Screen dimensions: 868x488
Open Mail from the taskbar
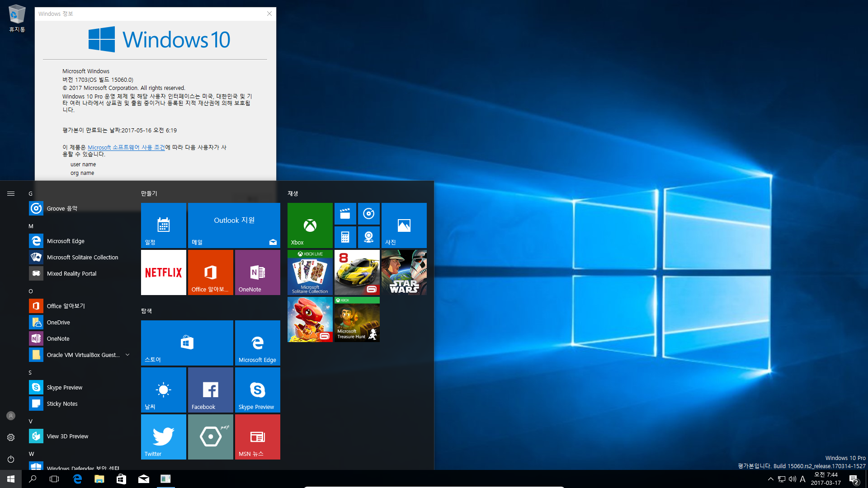pyautogui.click(x=143, y=479)
